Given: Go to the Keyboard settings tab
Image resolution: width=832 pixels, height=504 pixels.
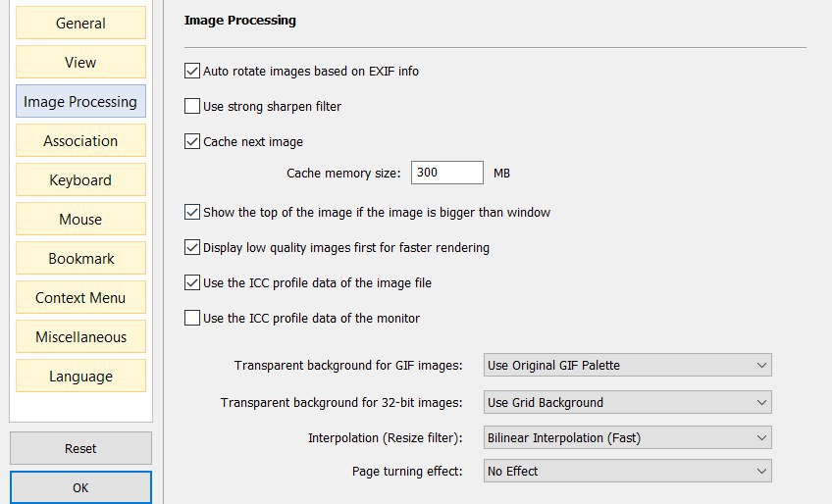Looking at the screenshot, I should [80, 179].
